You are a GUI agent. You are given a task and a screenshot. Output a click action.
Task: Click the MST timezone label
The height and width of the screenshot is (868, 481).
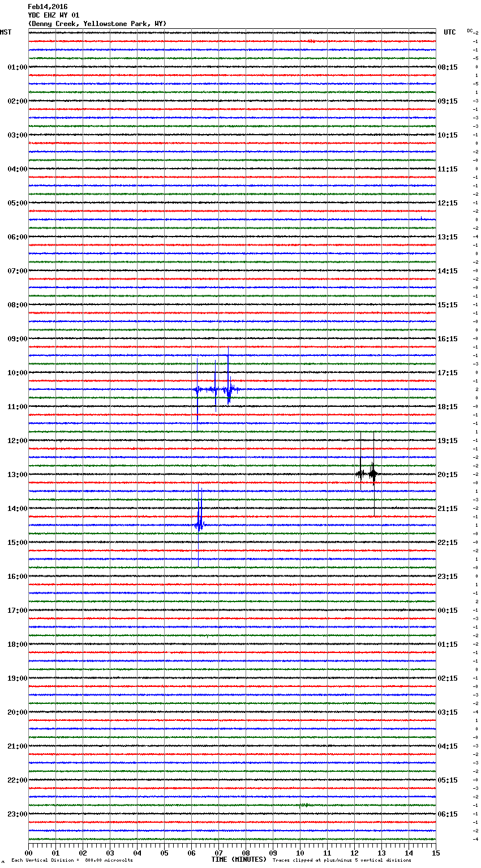click(x=6, y=32)
